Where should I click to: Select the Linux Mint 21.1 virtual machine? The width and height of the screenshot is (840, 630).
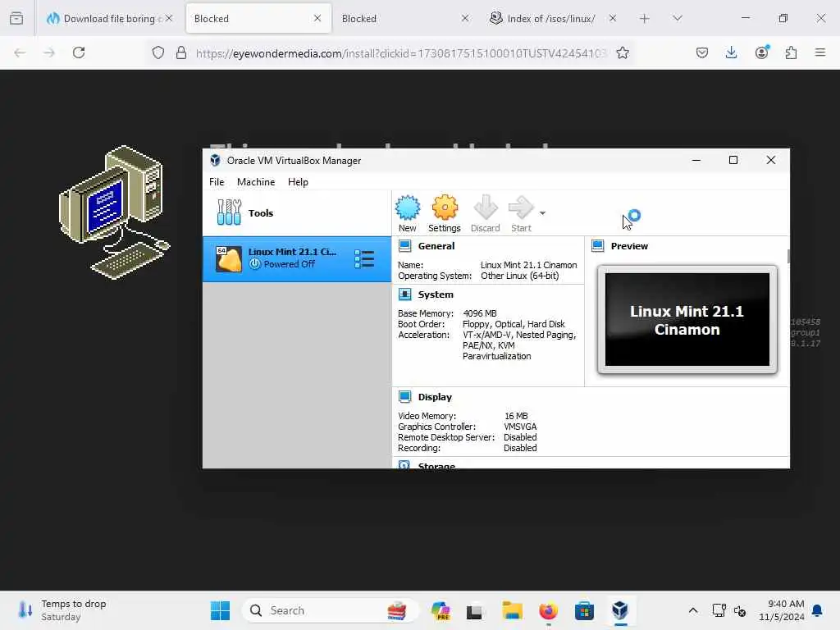click(x=297, y=258)
